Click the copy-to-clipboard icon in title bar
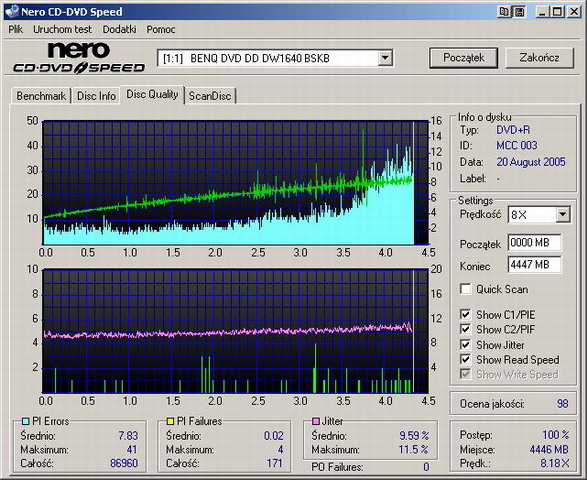 504,12
